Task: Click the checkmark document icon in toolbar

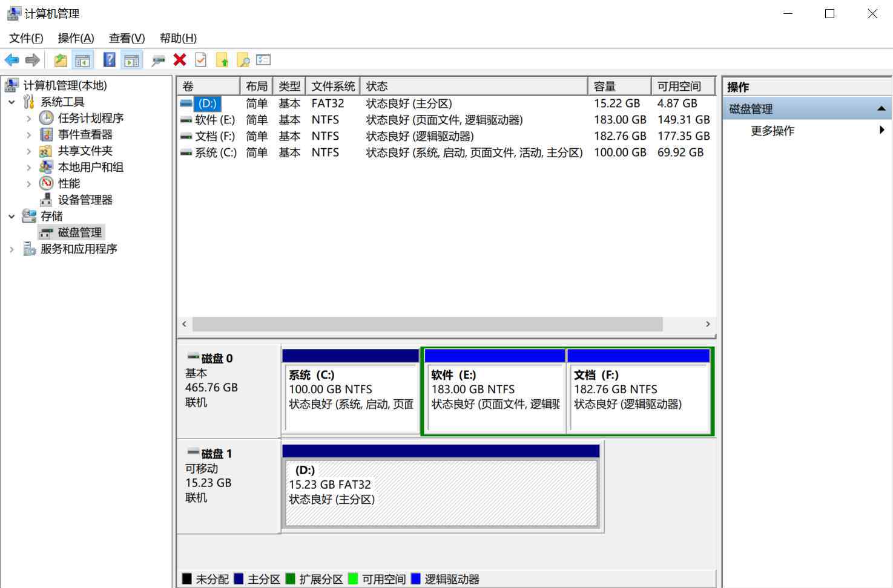Action: click(201, 60)
